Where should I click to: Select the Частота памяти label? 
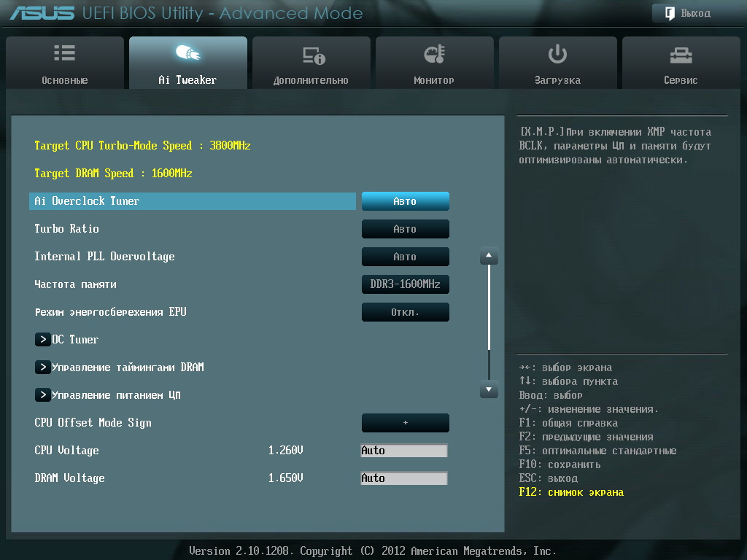pyautogui.click(x=75, y=284)
